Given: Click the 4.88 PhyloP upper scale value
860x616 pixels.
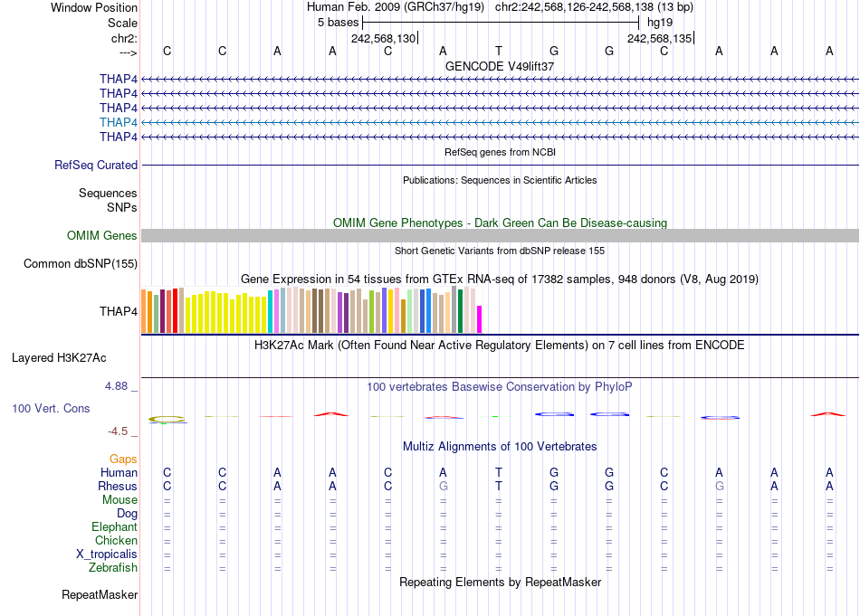Looking at the screenshot, I should coord(116,386).
